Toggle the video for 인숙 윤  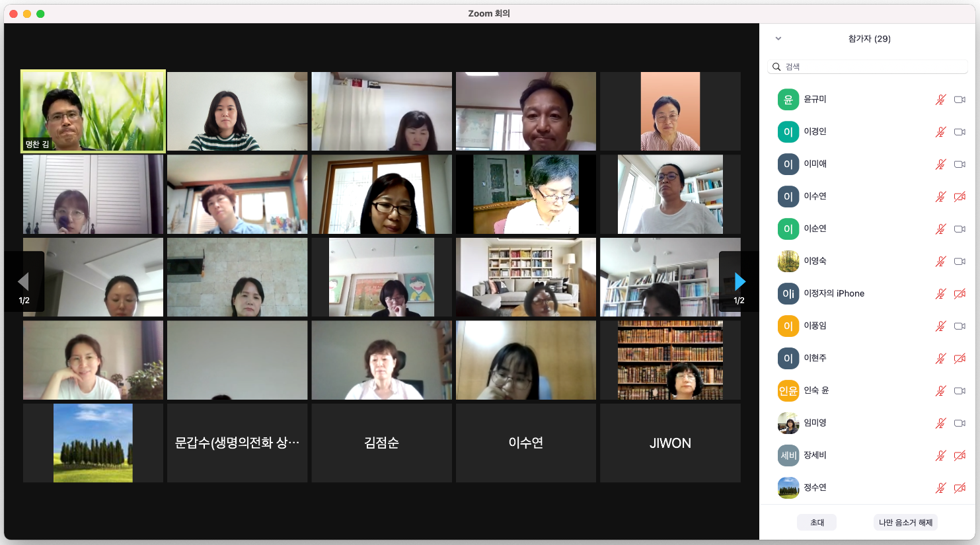tap(960, 391)
